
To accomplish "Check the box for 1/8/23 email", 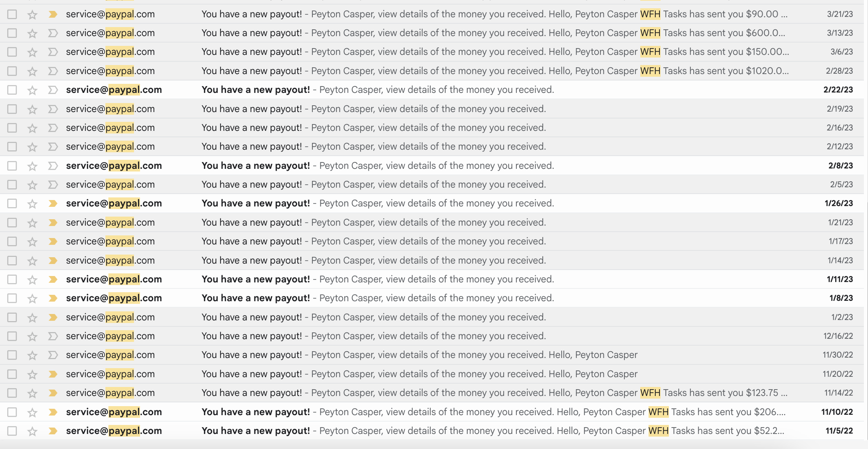I will (x=12, y=298).
